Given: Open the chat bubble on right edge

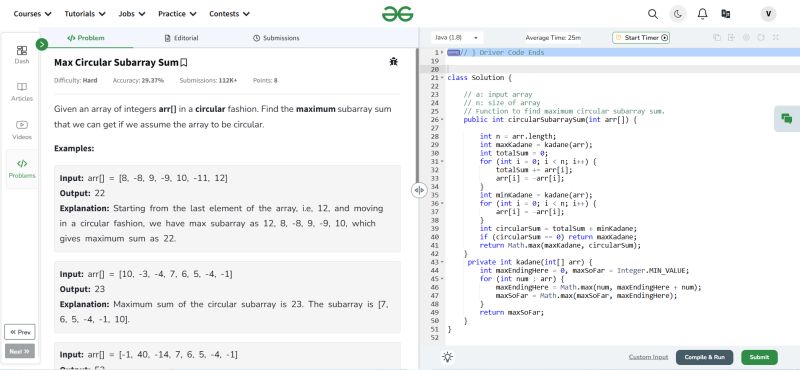Looking at the screenshot, I should [x=787, y=118].
